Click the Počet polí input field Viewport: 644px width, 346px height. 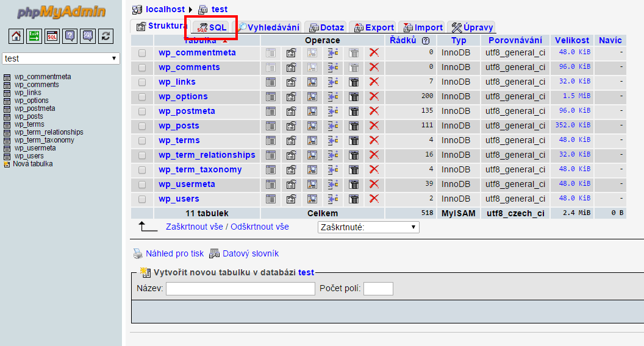point(378,289)
